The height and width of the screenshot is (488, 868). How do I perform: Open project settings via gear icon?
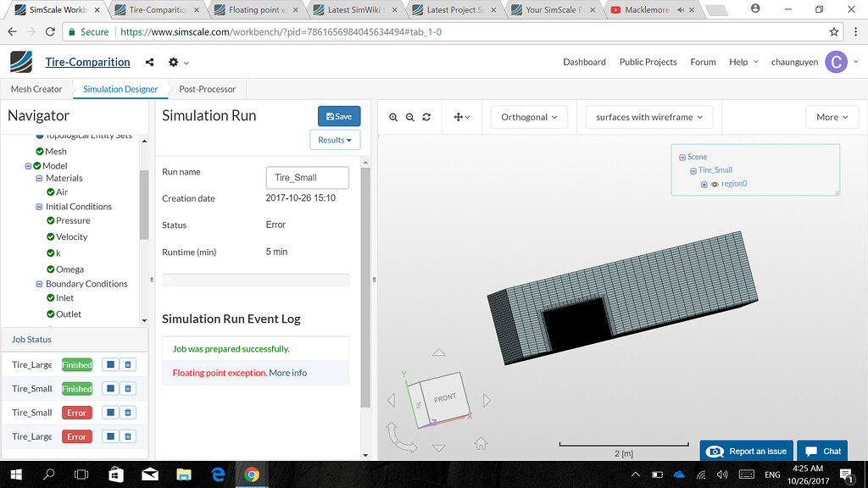tap(172, 62)
